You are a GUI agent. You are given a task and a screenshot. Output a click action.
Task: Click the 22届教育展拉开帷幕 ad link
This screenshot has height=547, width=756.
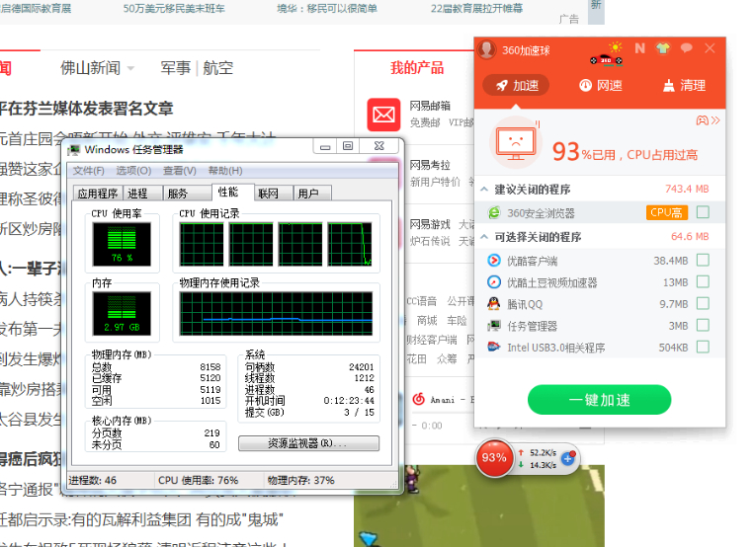tap(476, 8)
